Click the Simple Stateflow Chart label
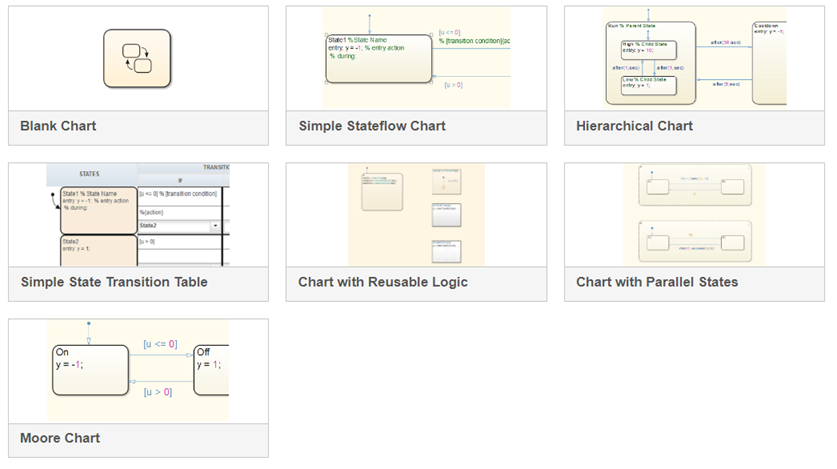 372,126
